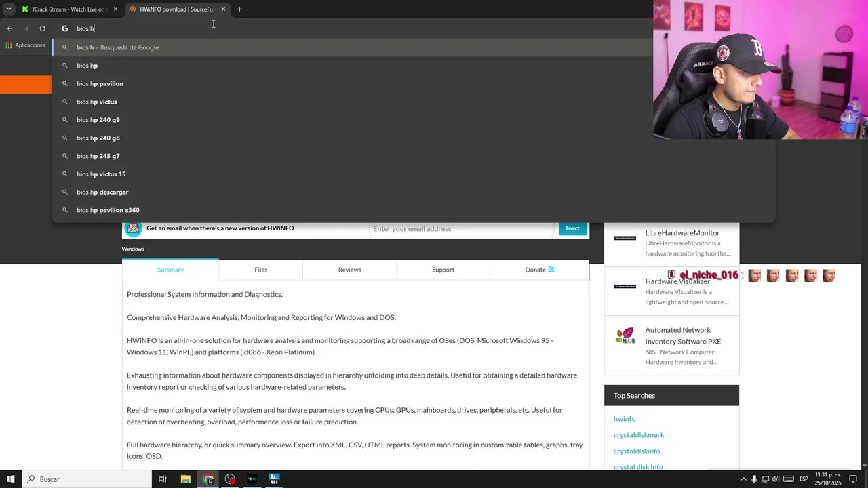Open the LibreHardwareMonitor project link
This screenshot has height=488, width=868.
tap(682, 232)
